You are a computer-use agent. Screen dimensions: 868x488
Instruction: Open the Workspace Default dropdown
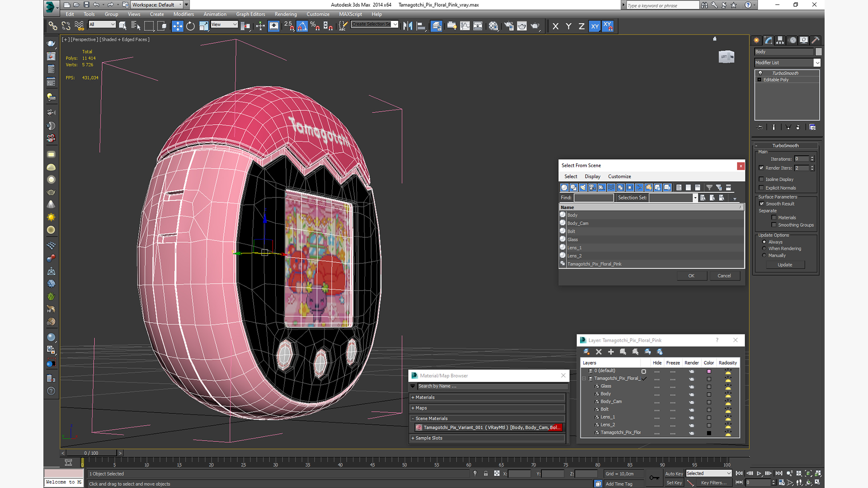(160, 5)
